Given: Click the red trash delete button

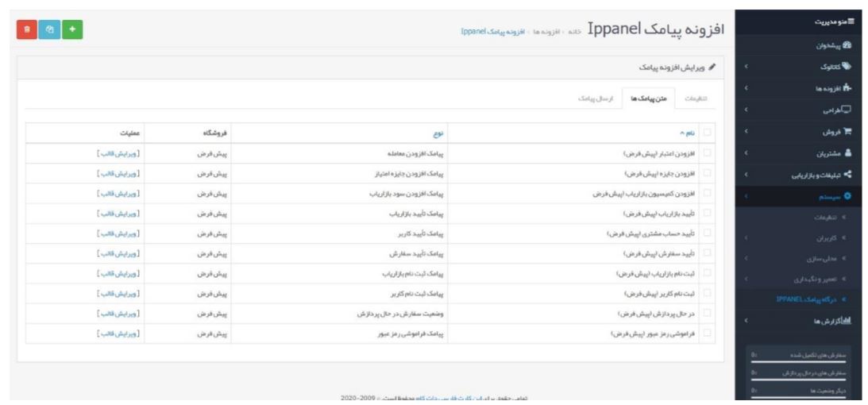Looking at the screenshot, I should pos(27,29).
